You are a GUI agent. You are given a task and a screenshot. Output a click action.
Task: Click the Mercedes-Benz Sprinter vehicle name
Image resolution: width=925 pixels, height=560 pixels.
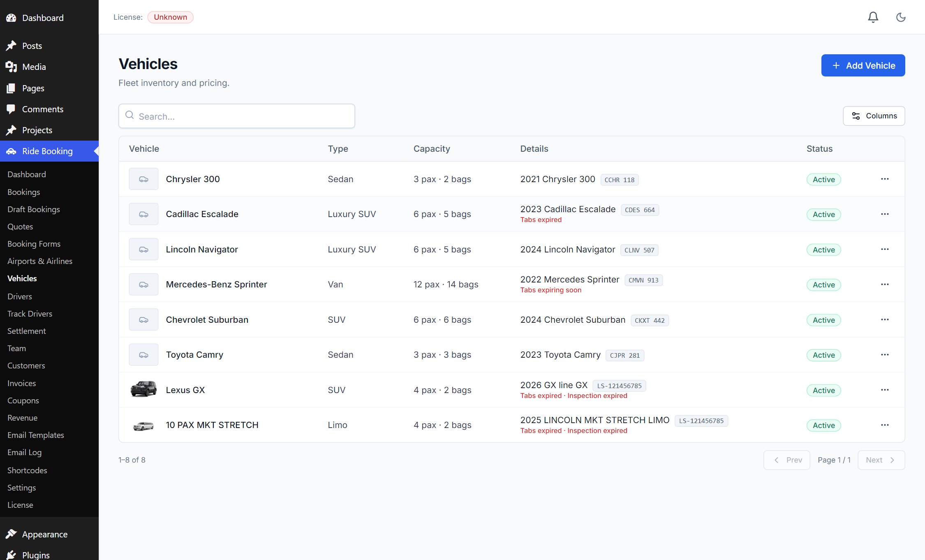(x=217, y=285)
